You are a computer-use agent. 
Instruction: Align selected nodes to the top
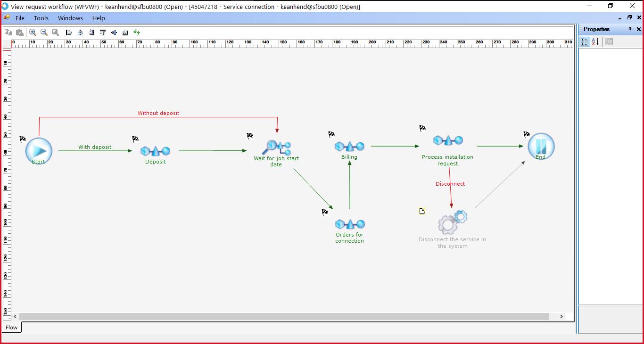click(x=103, y=33)
